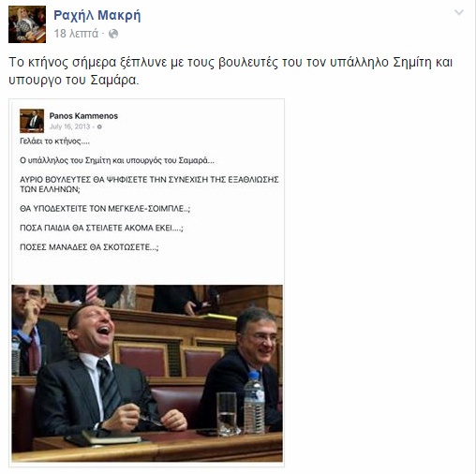476x474 pixels.
Task: Click the Panos Kammenos name
Action: (x=83, y=116)
